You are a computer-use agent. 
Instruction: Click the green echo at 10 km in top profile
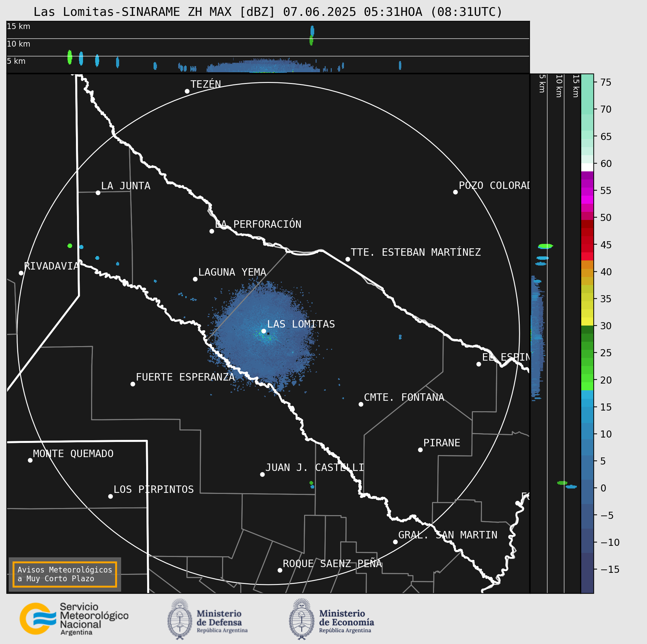[x=311, y=40]
